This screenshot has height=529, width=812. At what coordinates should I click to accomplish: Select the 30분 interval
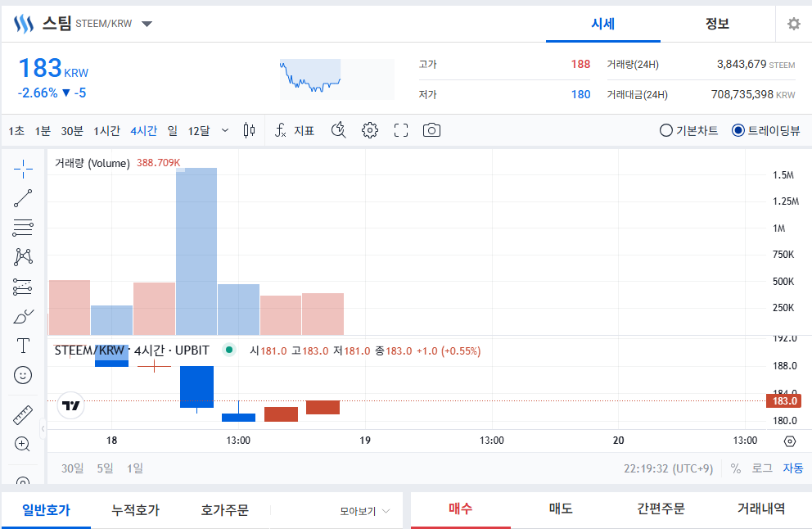coord(72,131)
